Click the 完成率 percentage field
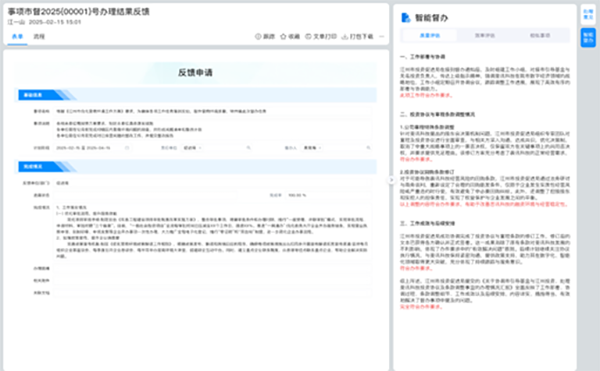600x371 pixels. (x=327, y=195)
